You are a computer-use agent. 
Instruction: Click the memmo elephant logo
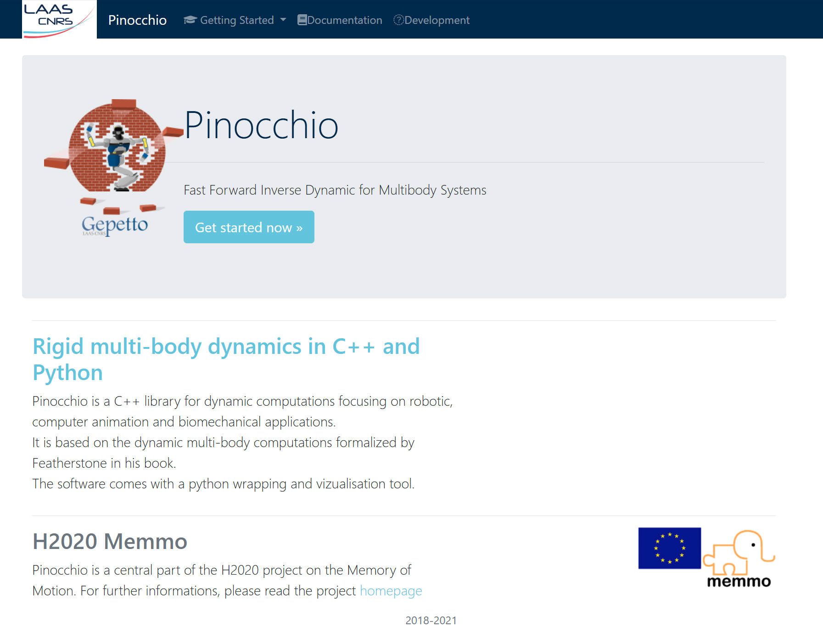[739, 559]
